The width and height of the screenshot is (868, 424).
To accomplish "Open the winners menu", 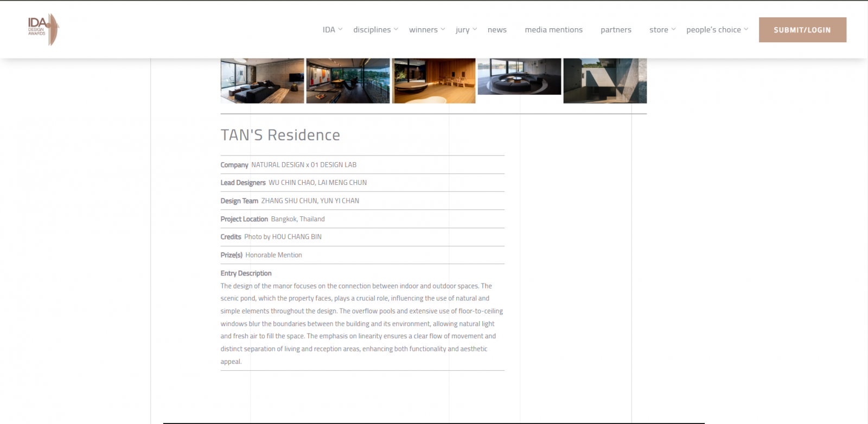I will 423,30.
